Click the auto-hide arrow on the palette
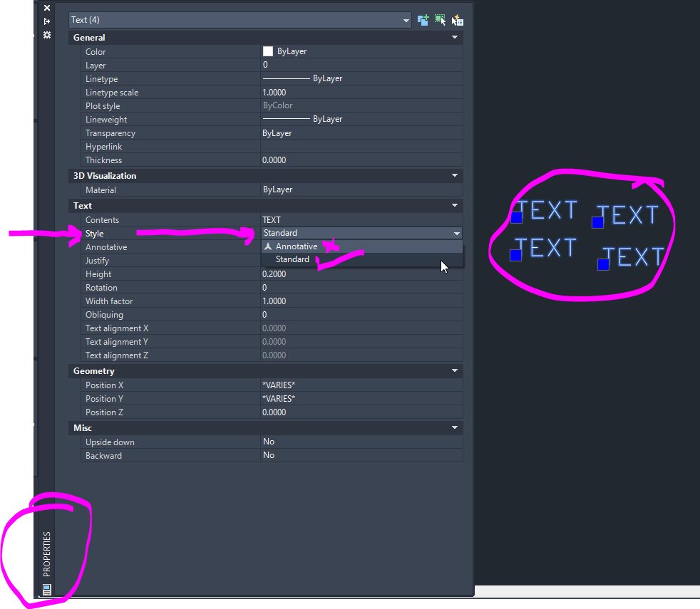Screen dimensions: 700x609 (x=46, y=21)
